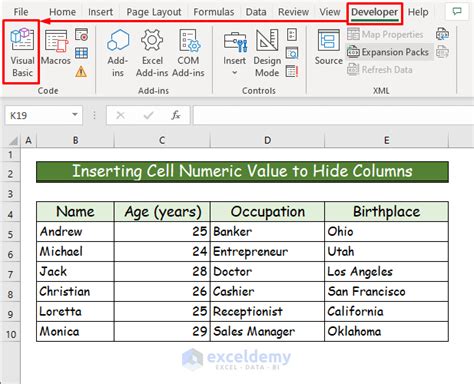Click the Record Macro icon
This screenshot has width=474, height=384.
(x=81, y=35)
